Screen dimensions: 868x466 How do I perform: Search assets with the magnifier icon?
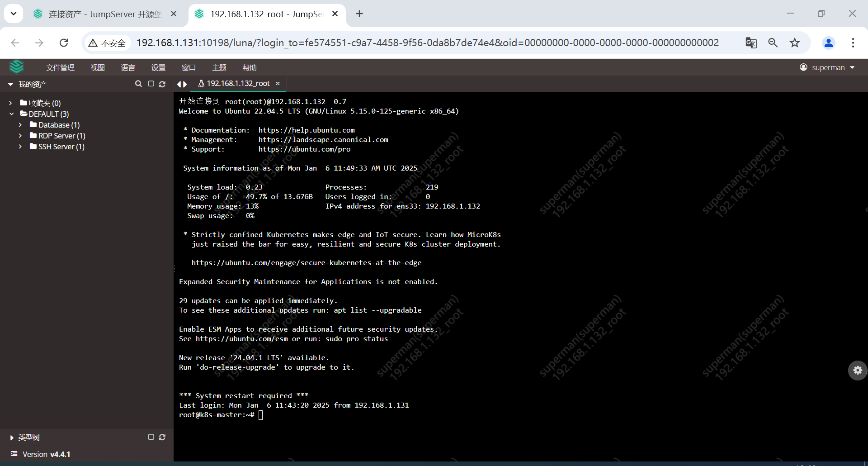(x=139, y=84)
